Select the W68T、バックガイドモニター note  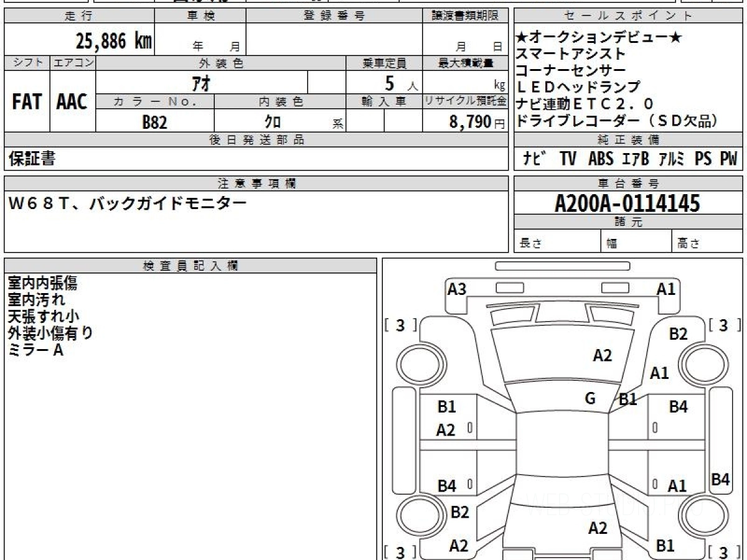click(x=127, y=203)
